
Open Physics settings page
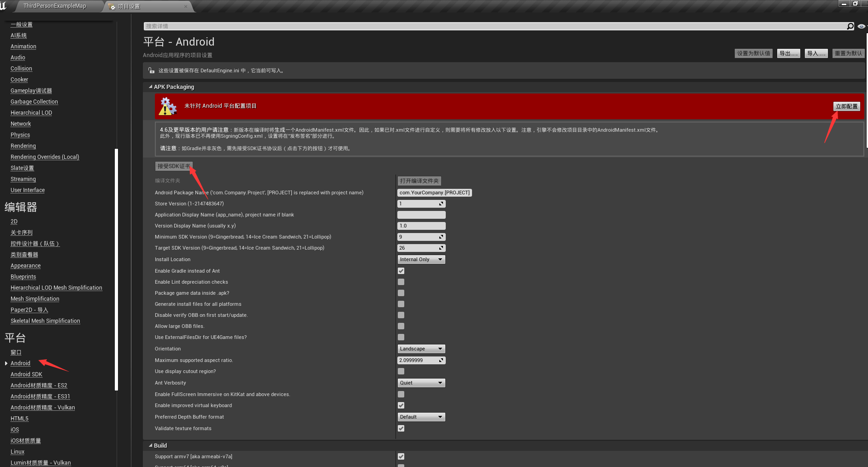tap(20, 135)
